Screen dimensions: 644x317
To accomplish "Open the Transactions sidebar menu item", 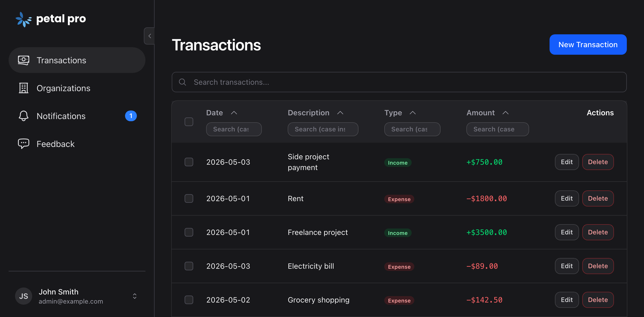I will click(x=77, y=60).
